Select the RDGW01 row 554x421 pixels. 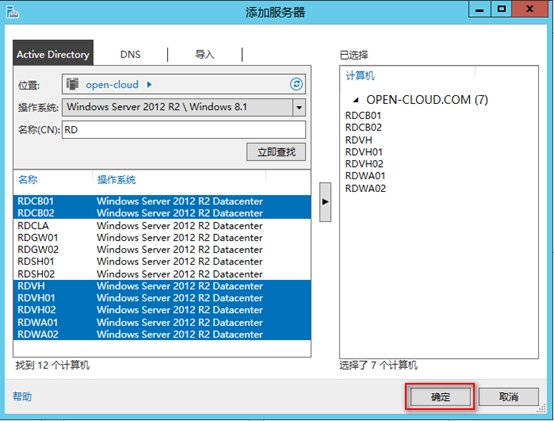click(162, 237)
